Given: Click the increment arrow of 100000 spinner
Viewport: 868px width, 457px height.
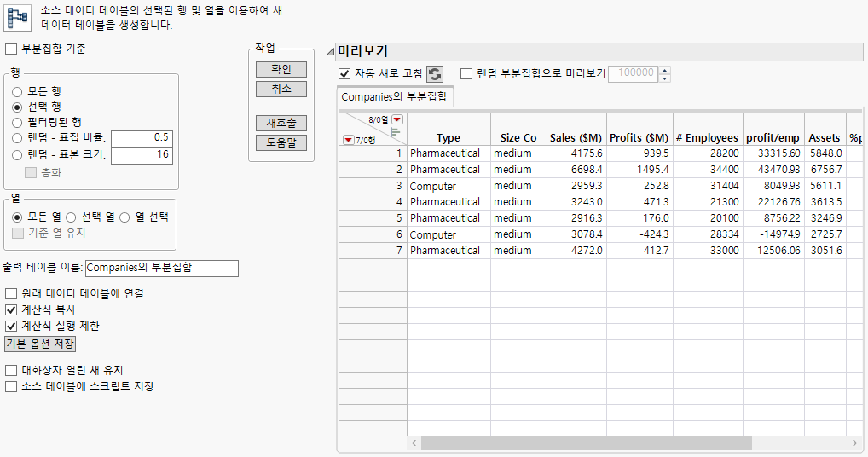Looking at the screenshot, I should point(665,70).
